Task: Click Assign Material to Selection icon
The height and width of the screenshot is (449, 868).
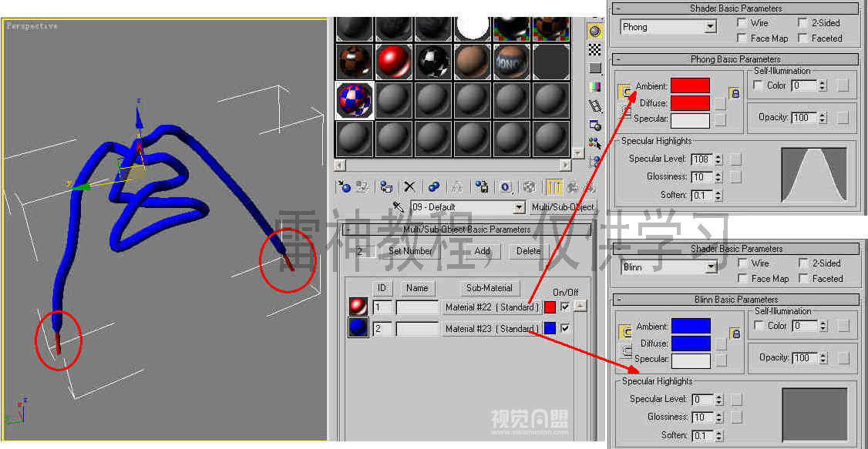Action: coord(386,186)
